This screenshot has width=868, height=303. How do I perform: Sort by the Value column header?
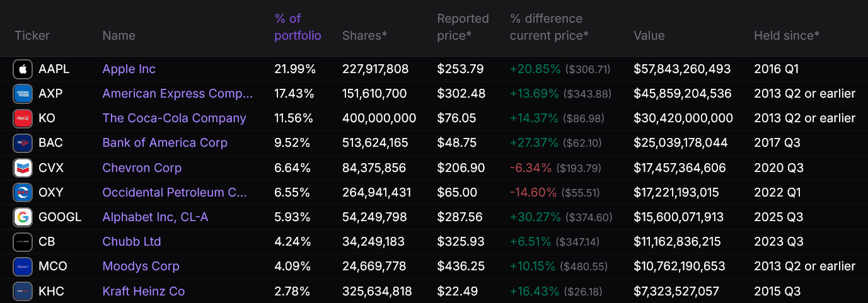649,35
